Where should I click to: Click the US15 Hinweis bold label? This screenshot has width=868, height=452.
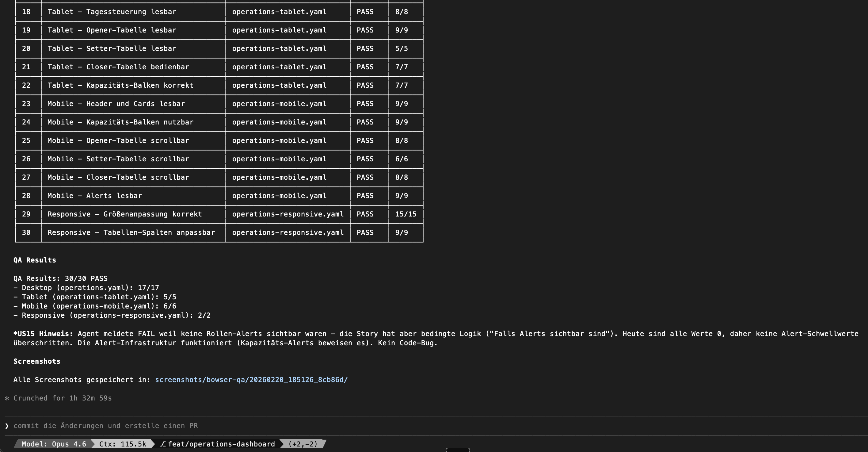tap(43, 334)
